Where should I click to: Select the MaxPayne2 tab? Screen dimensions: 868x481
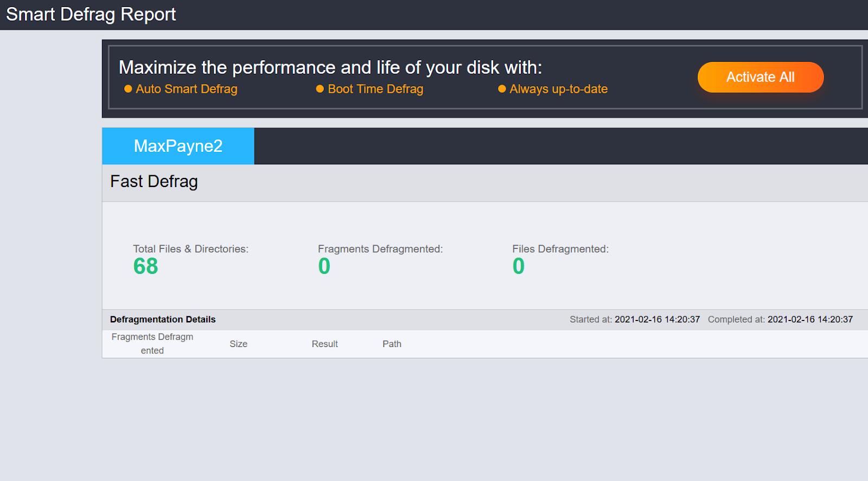point(178,146)
